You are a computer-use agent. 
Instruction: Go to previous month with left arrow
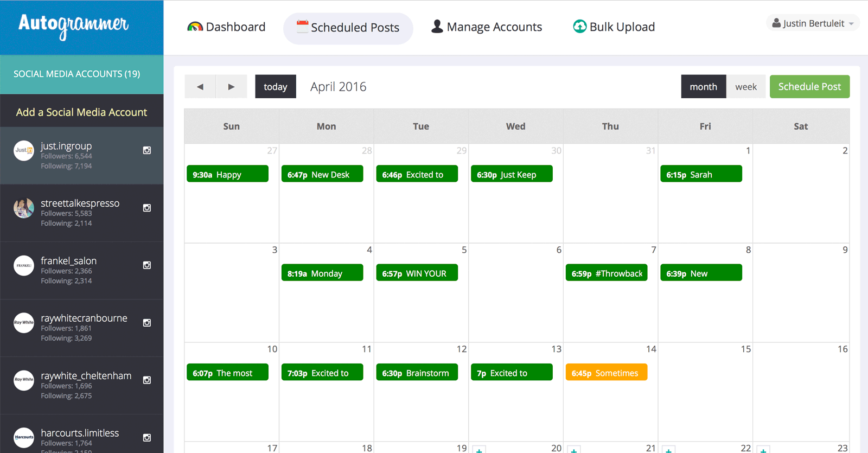[200, 86]
